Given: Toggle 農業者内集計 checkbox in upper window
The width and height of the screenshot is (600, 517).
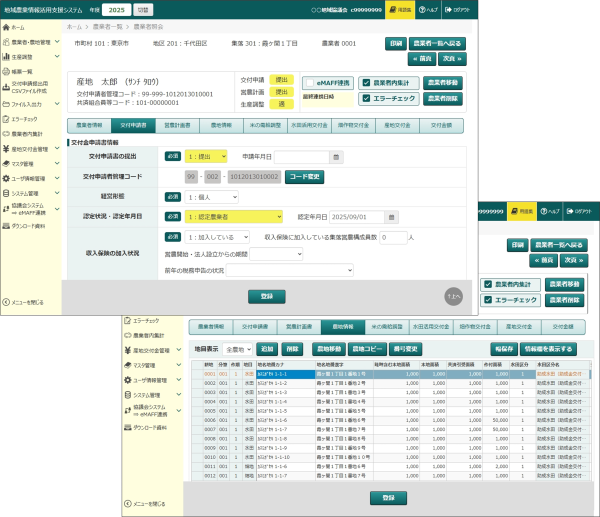Looking at the screenshot, I should [x=367, y=83].
